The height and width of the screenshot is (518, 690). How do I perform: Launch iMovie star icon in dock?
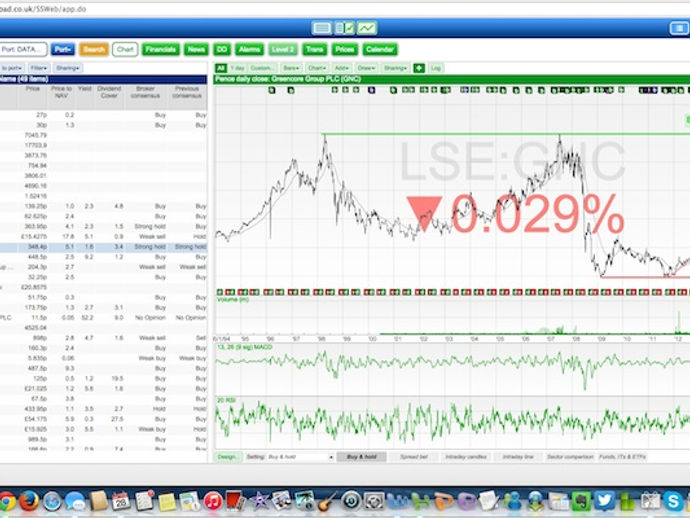pos(259,502)
